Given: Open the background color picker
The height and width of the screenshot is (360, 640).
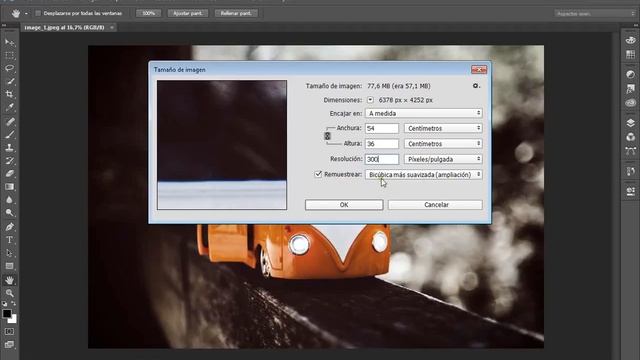Looking at the screenshot, I should [x=13, y=320].
